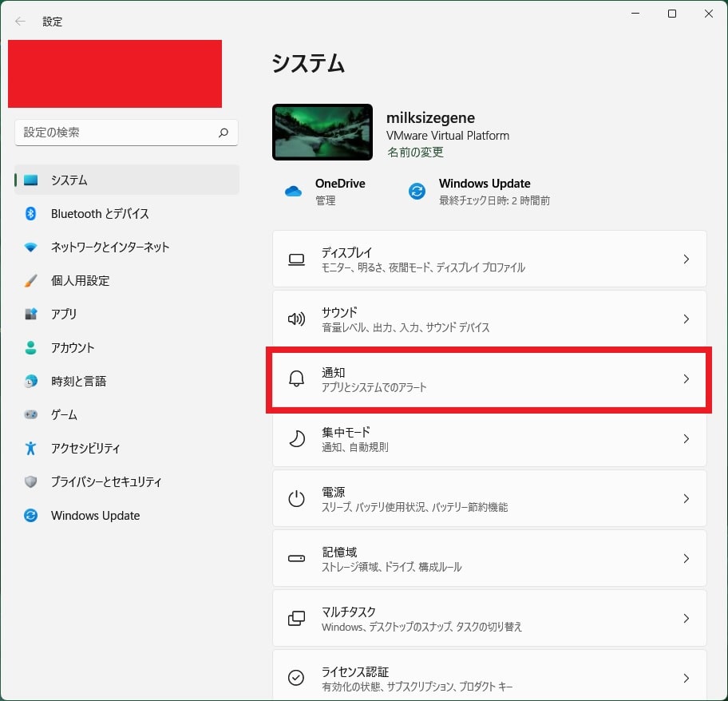Click the 電源 power icon
This screenshot has height=701, width=728.
click(x=296, y=498)
